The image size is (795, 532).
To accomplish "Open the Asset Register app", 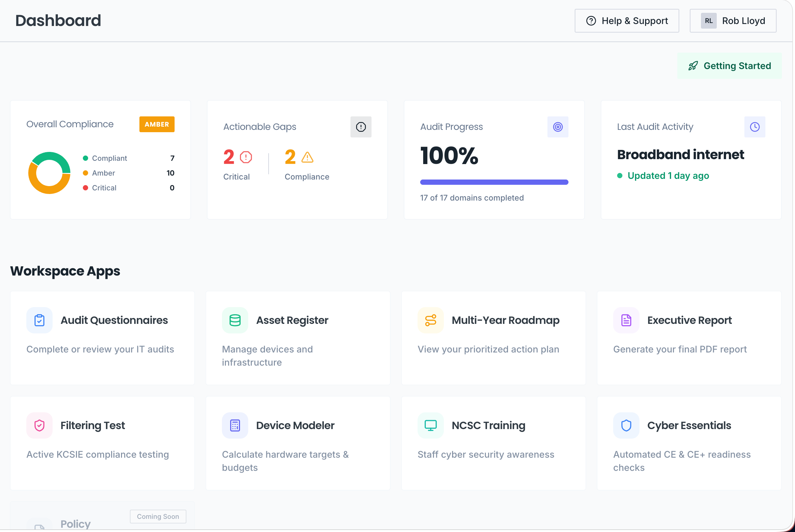I will [298, 338].
